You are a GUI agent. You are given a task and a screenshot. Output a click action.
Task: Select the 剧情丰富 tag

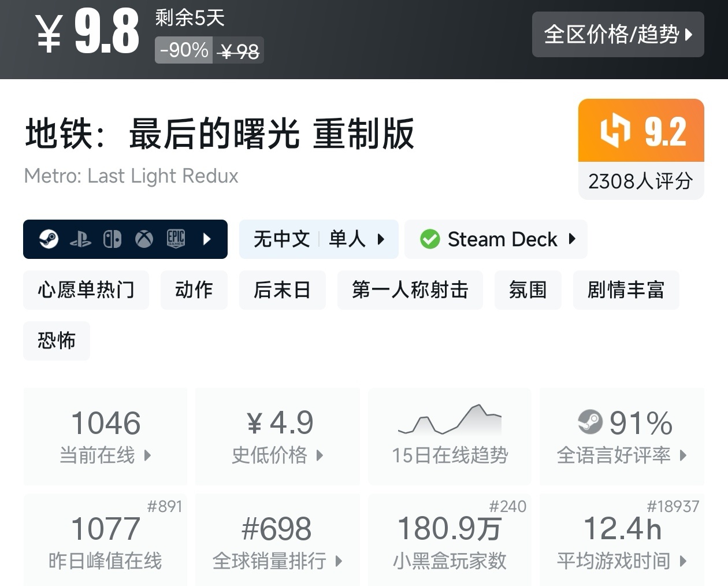click(626, 290)
